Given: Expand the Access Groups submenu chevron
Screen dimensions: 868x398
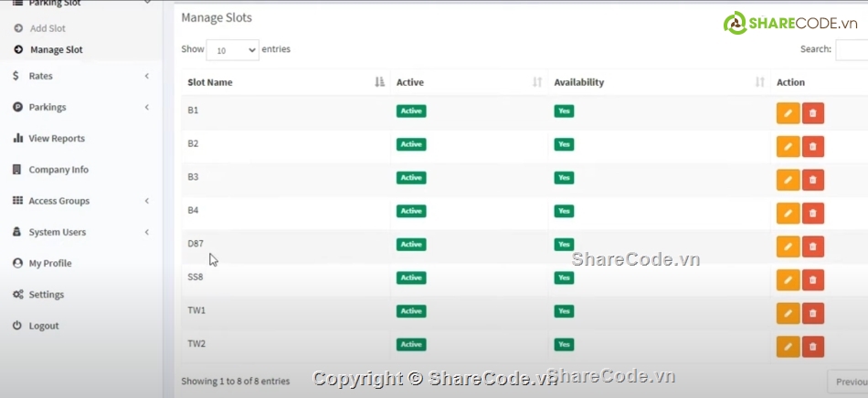Looking at the screenshot, I should point(147,201).
